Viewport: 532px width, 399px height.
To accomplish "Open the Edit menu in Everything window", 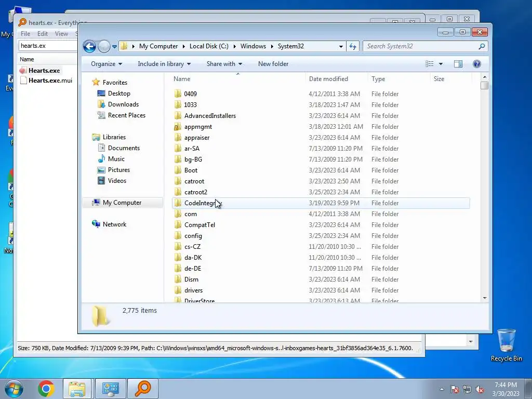I will click(x=43, y=34).
